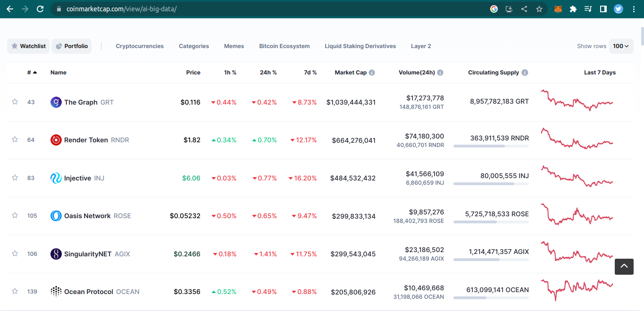The image size is (644, 311).
Task: Open the share page icon
Action: (524, 9)
